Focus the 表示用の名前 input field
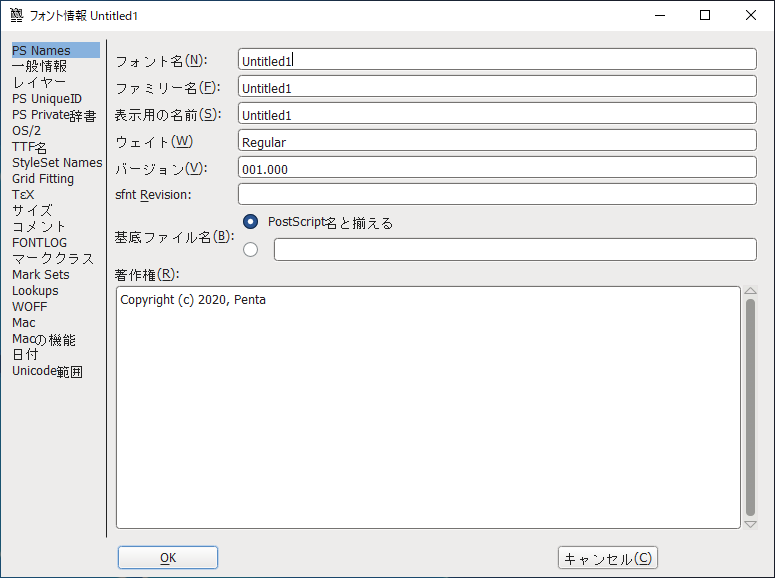The width and height of the screenshot is (775, 578). point(497,113)
